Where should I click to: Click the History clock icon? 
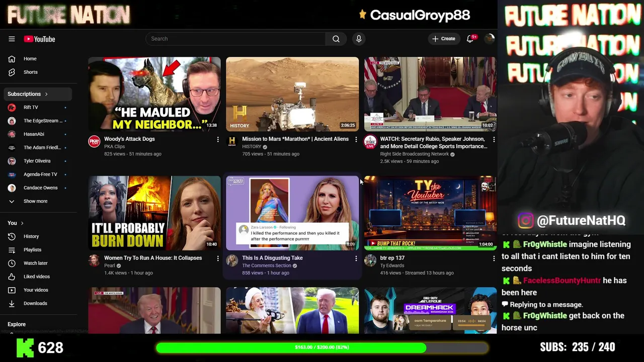(12, 236)
